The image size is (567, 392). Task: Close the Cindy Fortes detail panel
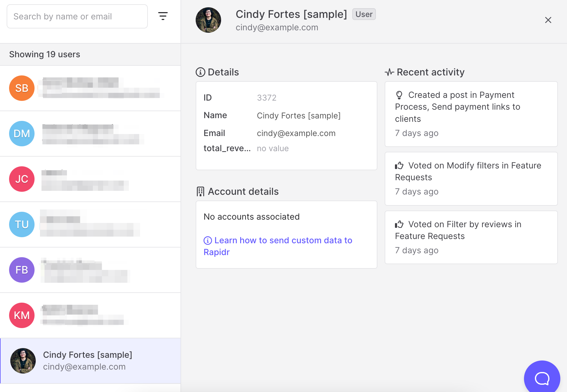548,20
